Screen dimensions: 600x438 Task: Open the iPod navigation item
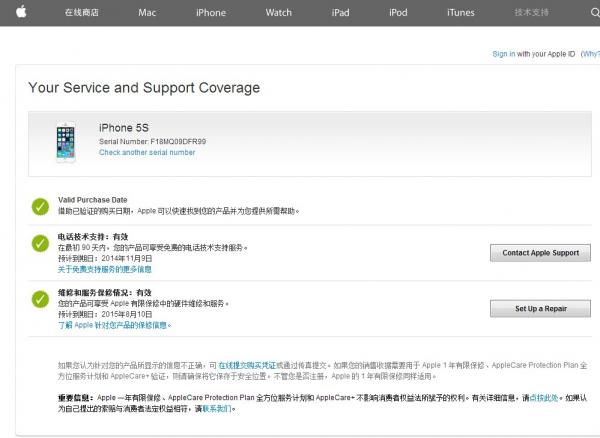(x=398, y=13)
